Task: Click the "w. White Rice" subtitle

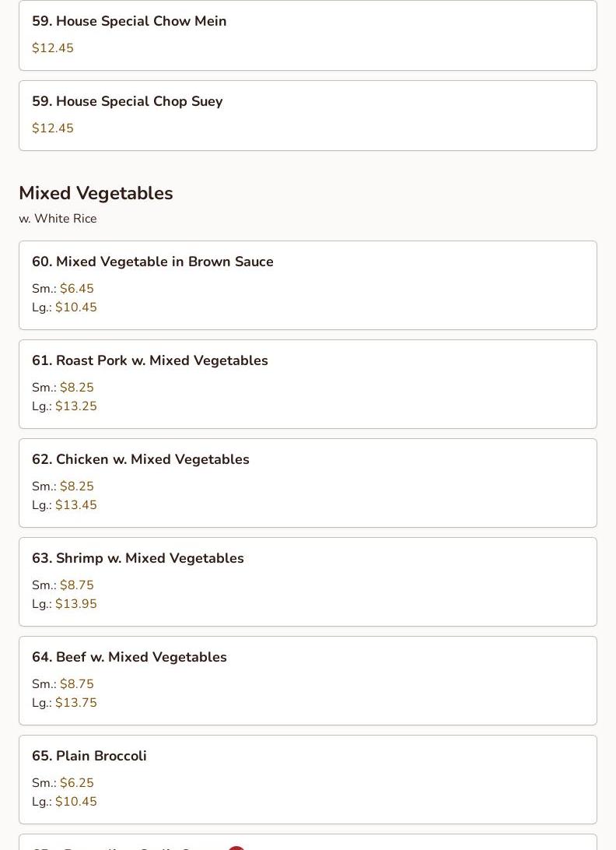Action: click(x=58, y=219)
